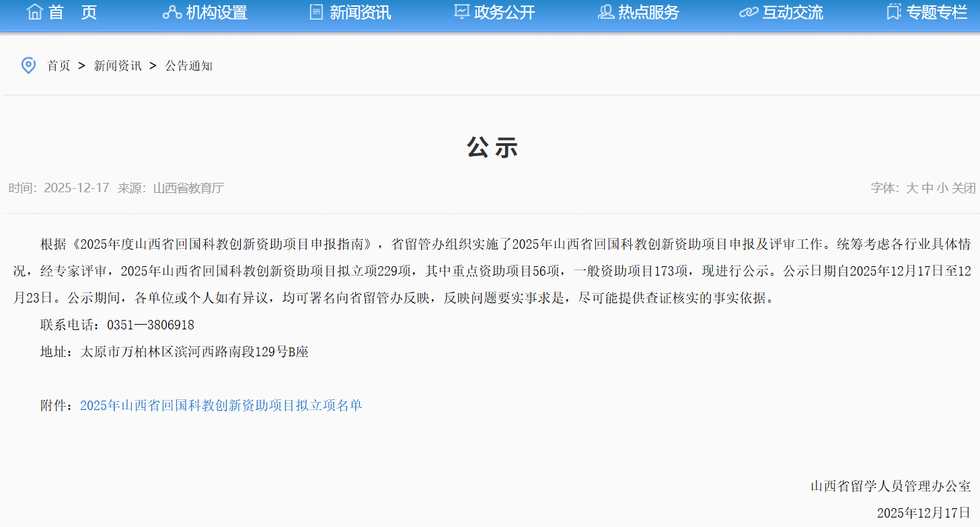Open the 2025年山西省回国科教创新资助项目拟立项名单 attachment
This screenshot has height=527, width=980.
coord(221,405)
